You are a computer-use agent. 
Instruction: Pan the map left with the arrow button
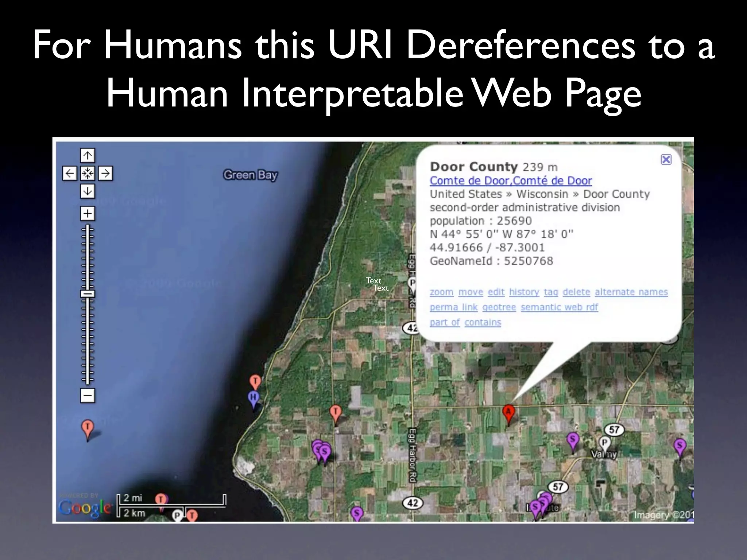click(70, 173)
